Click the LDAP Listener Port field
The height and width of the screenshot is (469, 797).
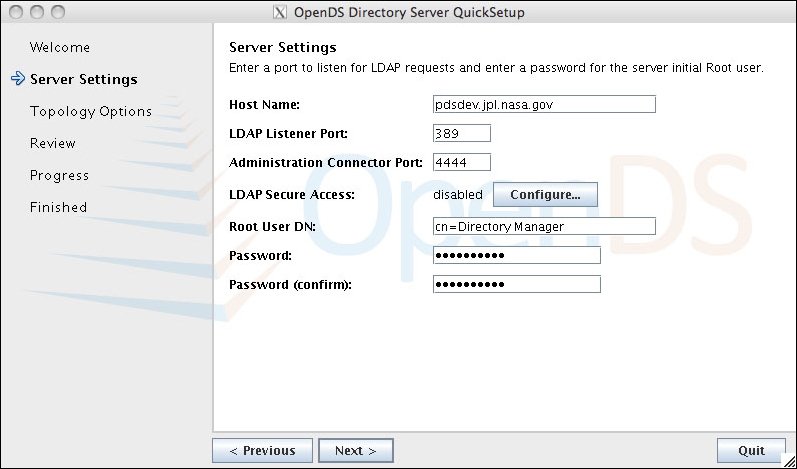coord(462,133)
